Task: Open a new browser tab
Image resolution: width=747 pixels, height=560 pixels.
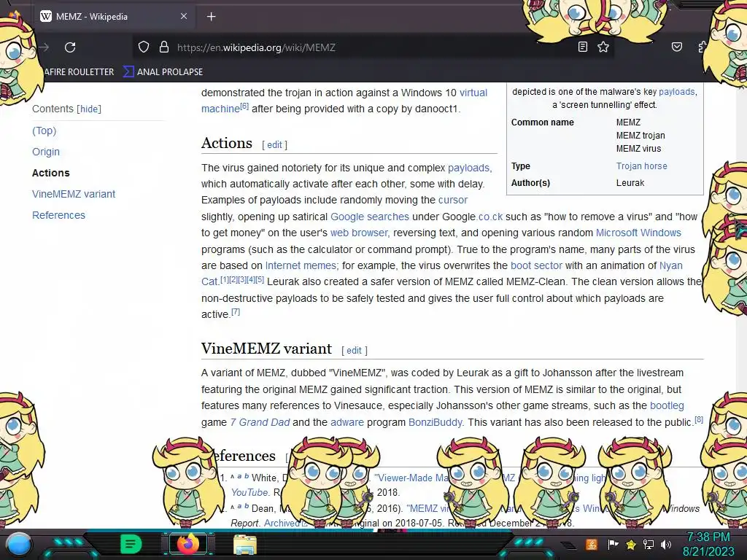Action: [x=211, y=17]
